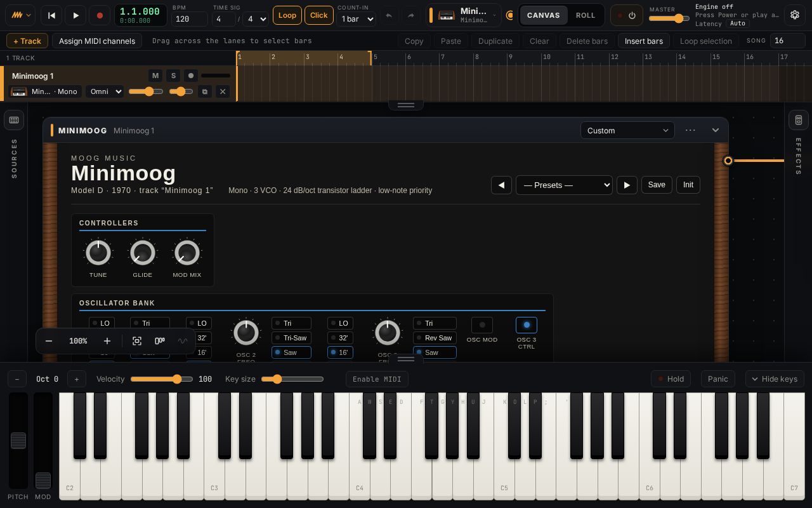Click the + Track button
Screen dimensions: 812x508
[27, 41]
